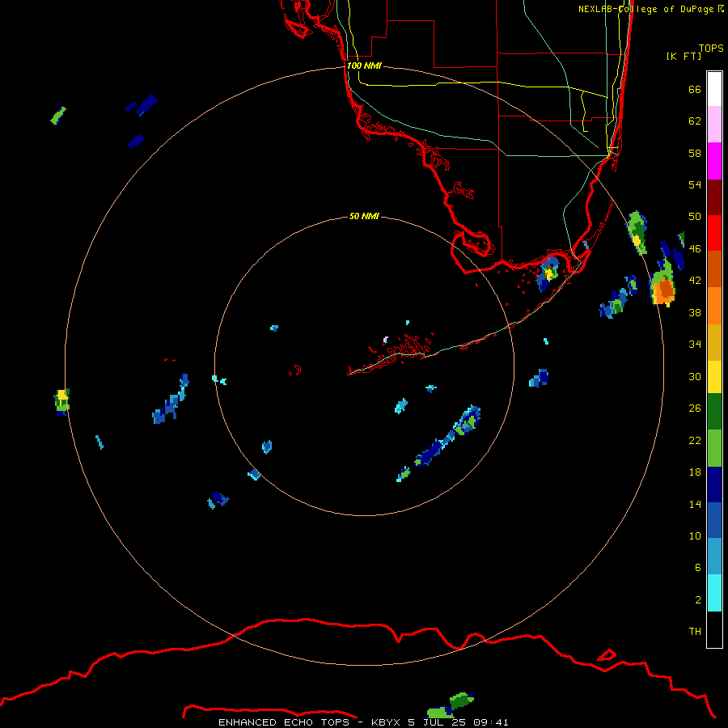This screenshot has height=728, width=728.
Task: Click the legend value '6'
Action: tap(697, 567)
